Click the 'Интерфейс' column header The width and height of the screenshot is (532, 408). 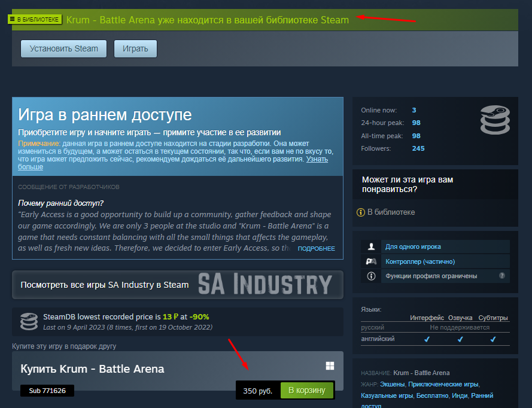427,318
